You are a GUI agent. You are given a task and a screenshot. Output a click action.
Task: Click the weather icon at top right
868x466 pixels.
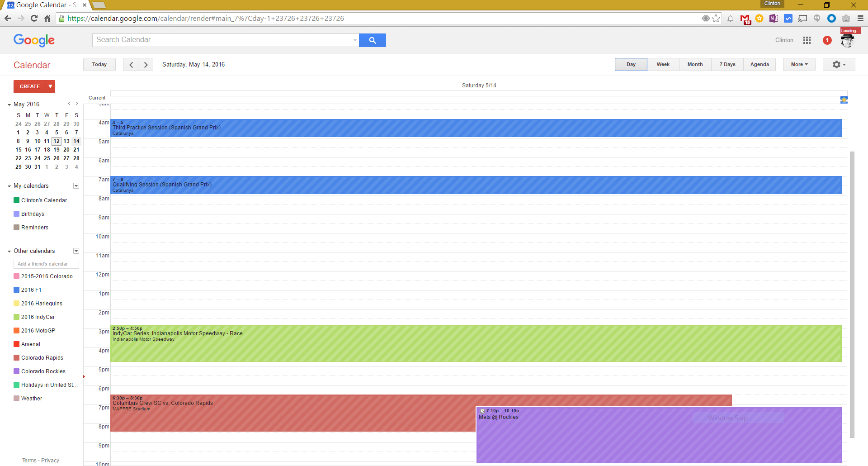pyautogui.click(x=844, y=100)
